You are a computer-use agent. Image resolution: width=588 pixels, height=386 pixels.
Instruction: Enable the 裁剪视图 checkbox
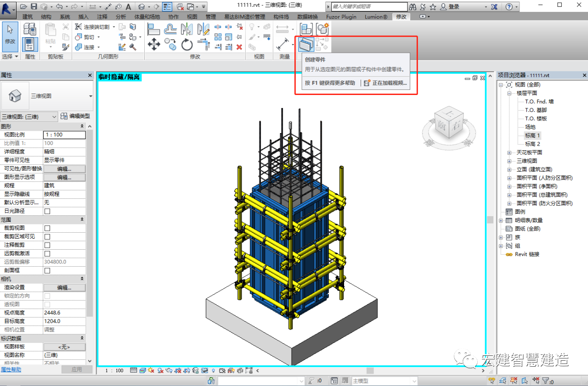click(47, 228)
